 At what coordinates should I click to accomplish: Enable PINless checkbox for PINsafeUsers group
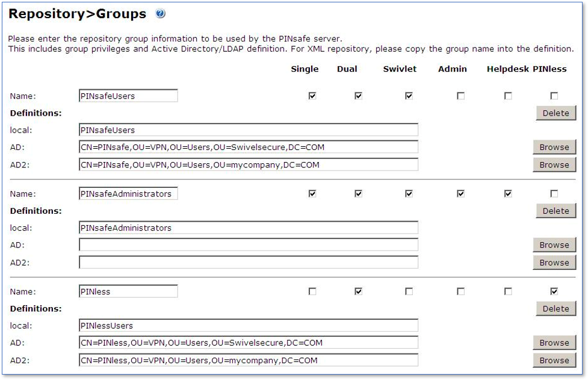tap(554, 96)
